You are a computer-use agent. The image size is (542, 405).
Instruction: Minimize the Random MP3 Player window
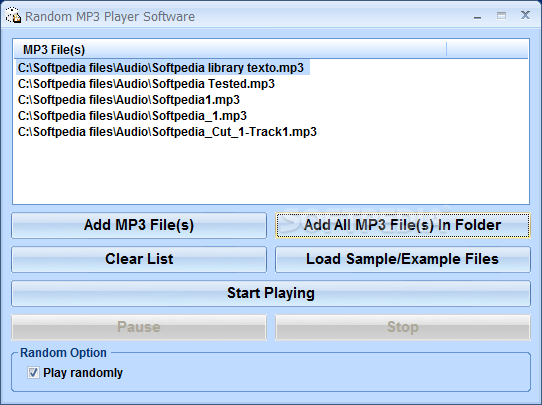478,16
